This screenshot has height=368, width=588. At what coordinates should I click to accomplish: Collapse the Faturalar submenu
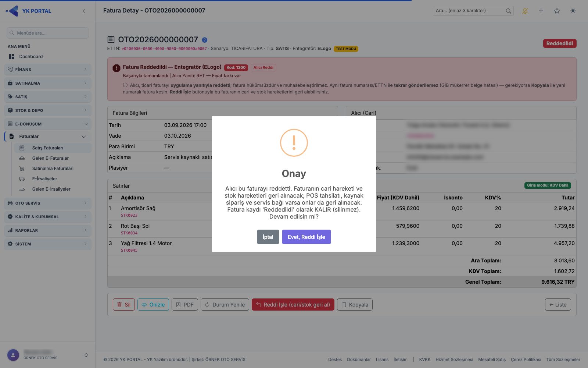tap(48, 137)
